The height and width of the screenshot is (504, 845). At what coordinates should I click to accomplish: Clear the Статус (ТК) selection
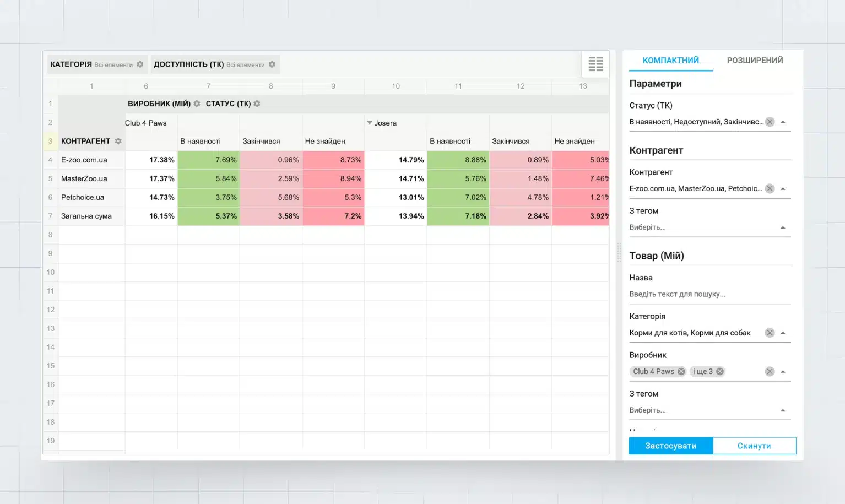pyautogui.click(x=770, y=122)
